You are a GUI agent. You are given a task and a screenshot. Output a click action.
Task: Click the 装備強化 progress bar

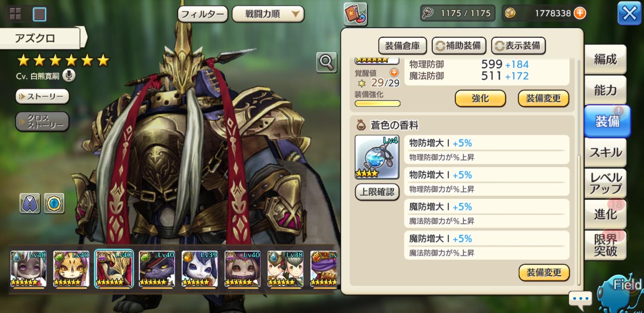377,103
